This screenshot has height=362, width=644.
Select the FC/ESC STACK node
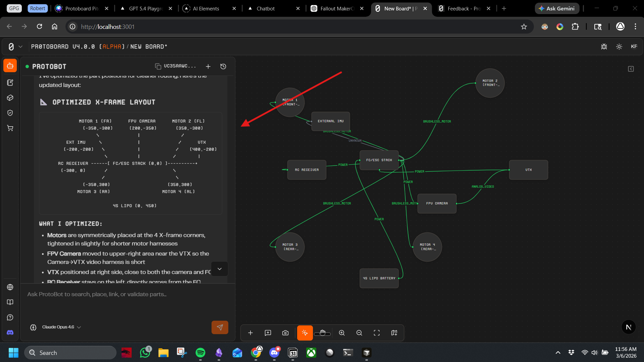pyautogui.click(x=379, y=160)
